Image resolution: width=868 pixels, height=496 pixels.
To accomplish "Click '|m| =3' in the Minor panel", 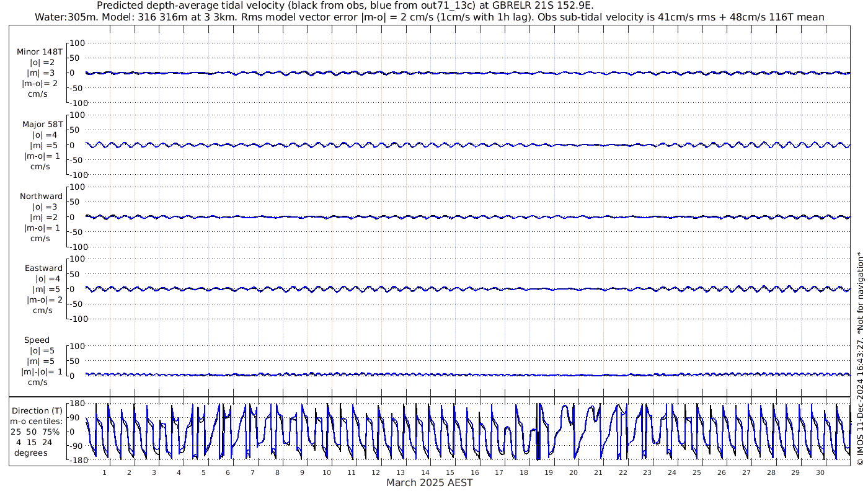I will (41, 73).
